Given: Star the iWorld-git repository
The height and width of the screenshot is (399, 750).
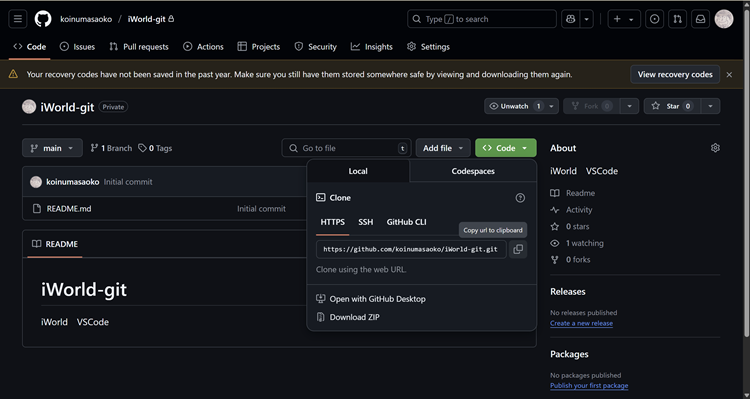Looking at the screenshot, I should (x=672, y=106).
